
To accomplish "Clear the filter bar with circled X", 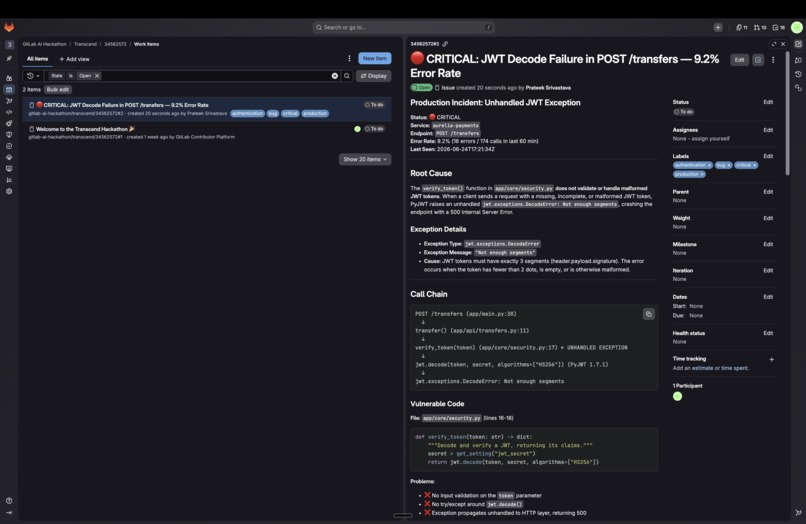I will [335, 76].
